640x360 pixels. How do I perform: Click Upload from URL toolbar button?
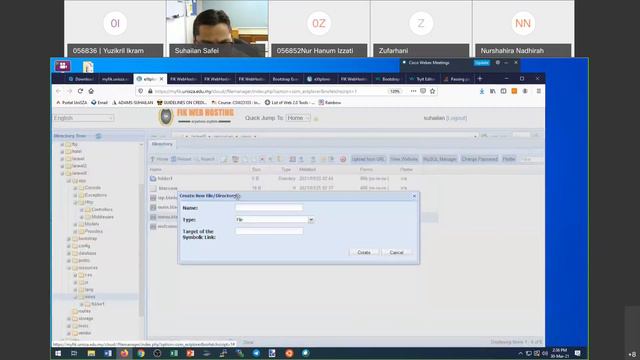coord(368,159)
